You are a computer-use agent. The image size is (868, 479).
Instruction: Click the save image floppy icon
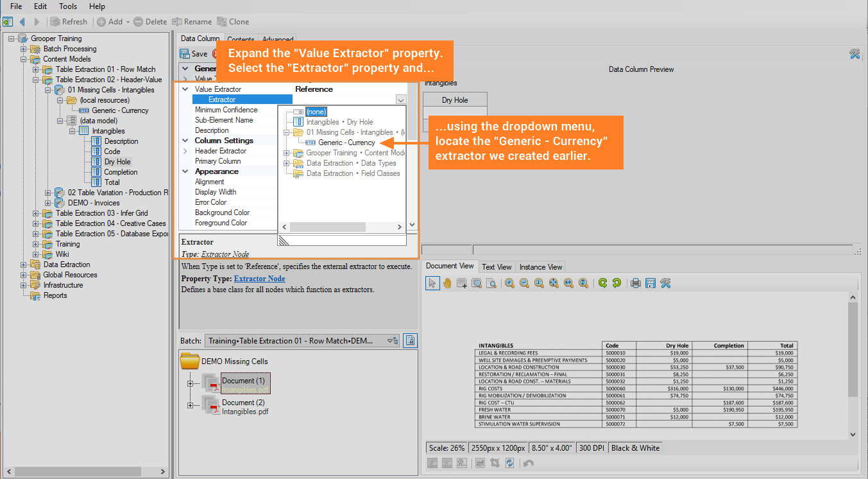(651, 283)
